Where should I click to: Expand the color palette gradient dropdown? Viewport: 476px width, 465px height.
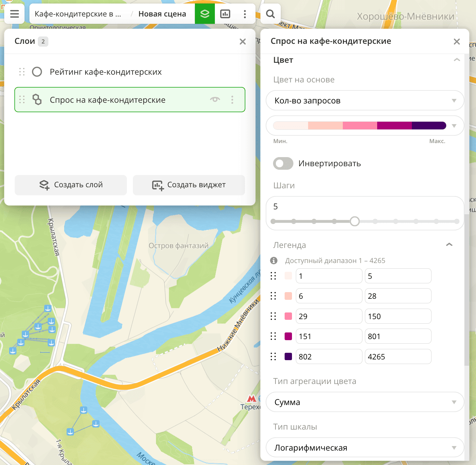454,126
